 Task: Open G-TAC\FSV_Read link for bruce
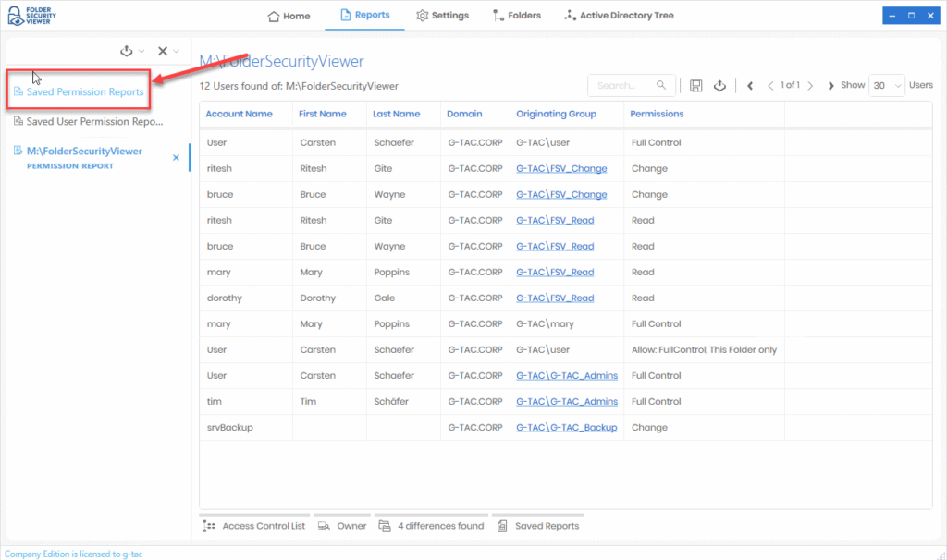[x=555, y=246]
